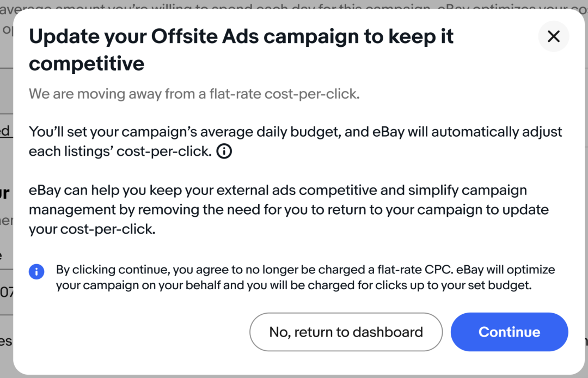Click the bold 'ur' text behind dialog
Viewport: 588px width, 378px height.
point(5,193)
